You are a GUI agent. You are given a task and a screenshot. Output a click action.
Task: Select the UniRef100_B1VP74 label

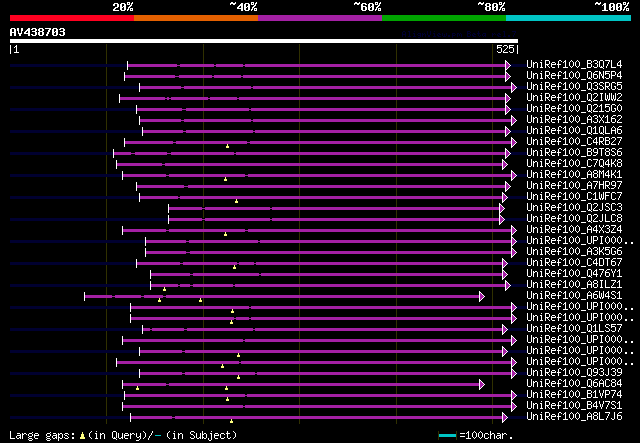[x=574, y=395]
